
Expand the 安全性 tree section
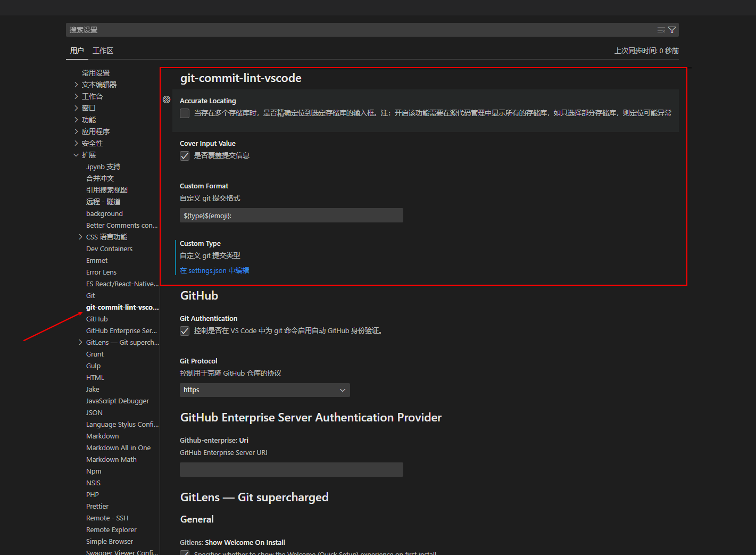click(x=76, y=143)
